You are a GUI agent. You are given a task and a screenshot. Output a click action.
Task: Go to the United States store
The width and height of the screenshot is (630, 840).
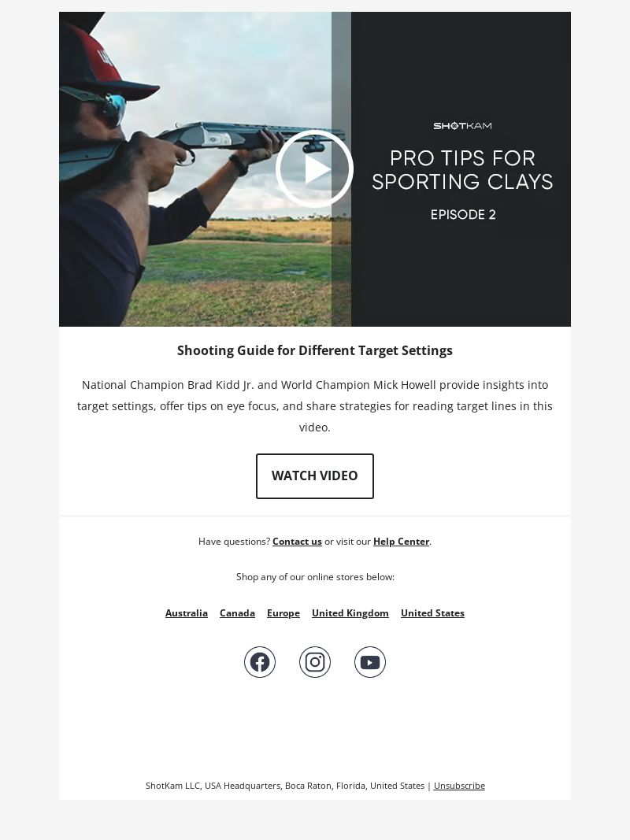point(433,612)
